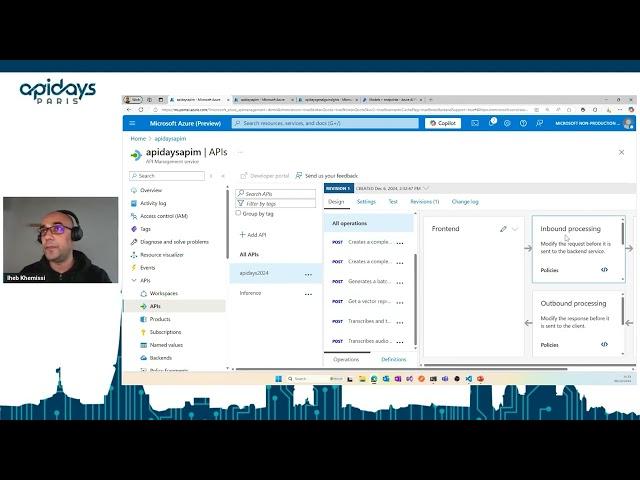
Task: Select the Products sidebar item
Action: click(x=160, y=319)
